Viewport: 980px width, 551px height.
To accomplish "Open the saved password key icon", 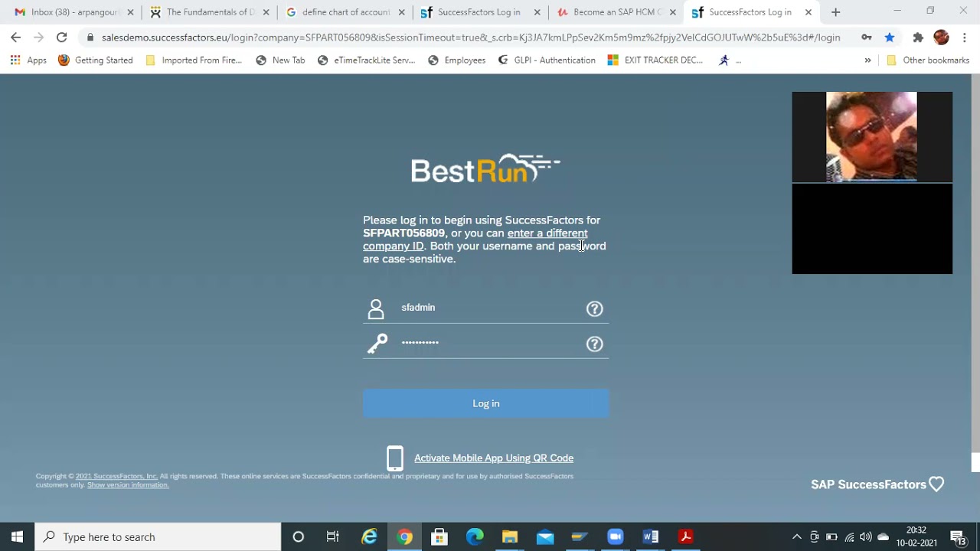I will (x=866, y=37).
